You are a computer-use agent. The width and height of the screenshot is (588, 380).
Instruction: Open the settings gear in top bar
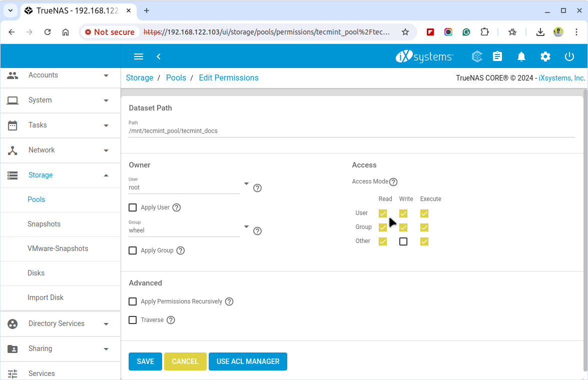pyautogui.click(x=545, y=56)
